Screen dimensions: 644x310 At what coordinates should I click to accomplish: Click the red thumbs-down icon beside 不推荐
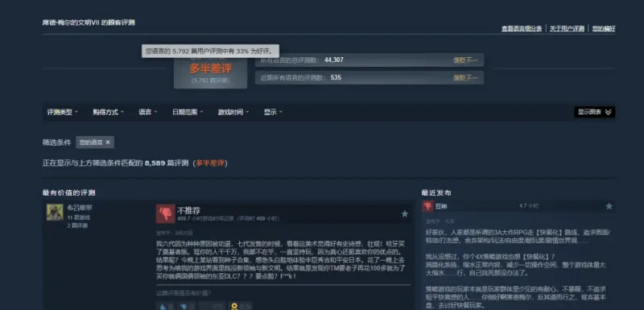click(x=166, y=214)
